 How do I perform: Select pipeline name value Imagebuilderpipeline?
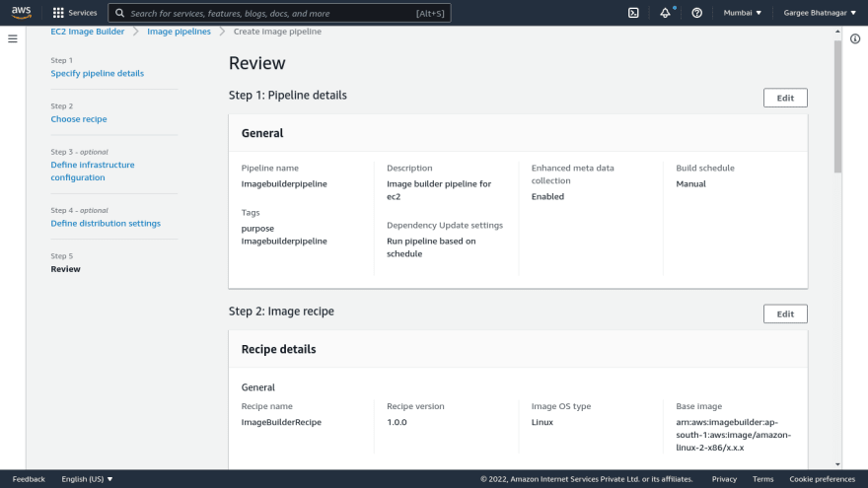(284, 183)
